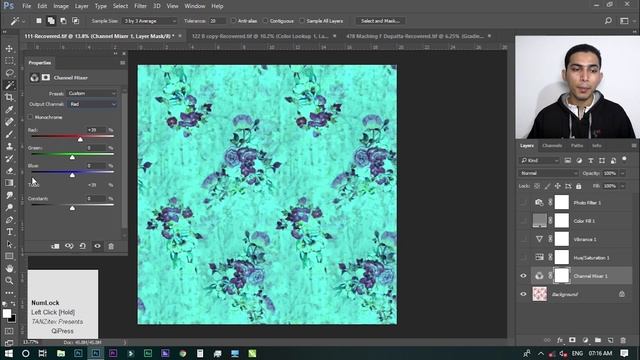Clip adjustment to layer below in Properties
Image resolution: width=640 pixels, height=360 pixels.
(x=55, y=246)
